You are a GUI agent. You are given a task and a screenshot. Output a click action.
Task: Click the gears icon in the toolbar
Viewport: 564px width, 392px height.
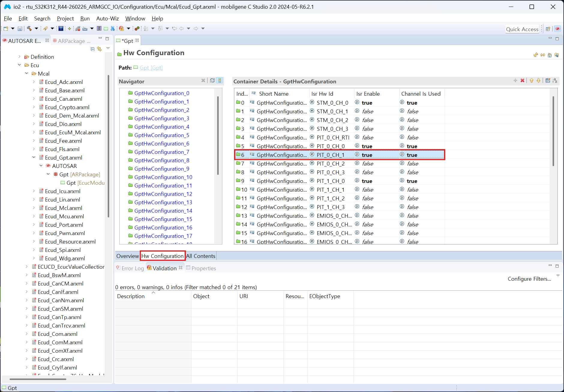tap(137, 28)
